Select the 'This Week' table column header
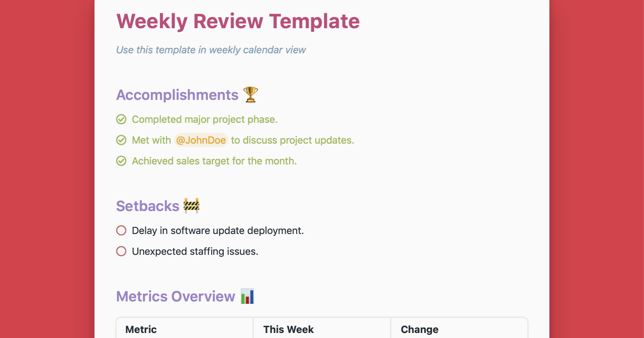644x338 pixels. pyautogui.click(x=288, y=329)
